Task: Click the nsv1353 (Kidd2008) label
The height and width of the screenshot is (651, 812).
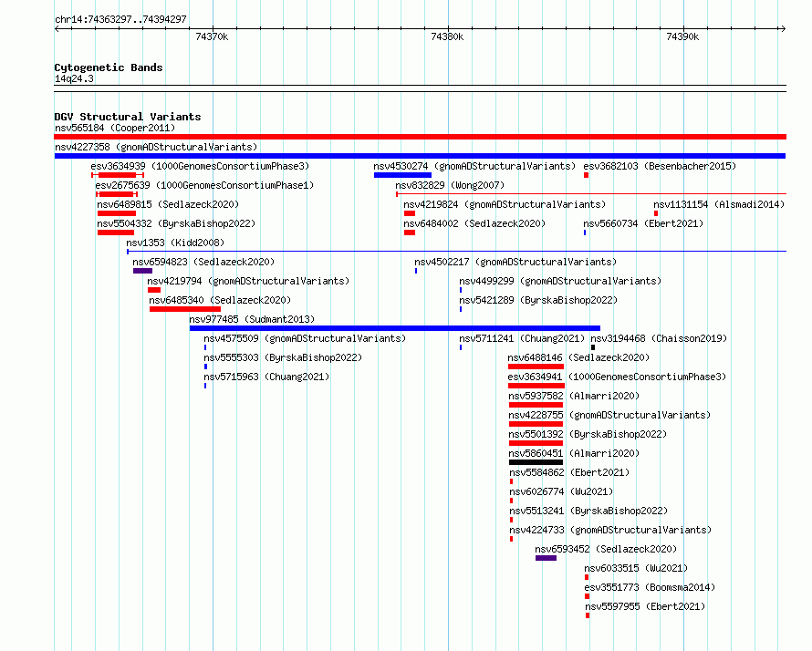Action: pos(175,243)
